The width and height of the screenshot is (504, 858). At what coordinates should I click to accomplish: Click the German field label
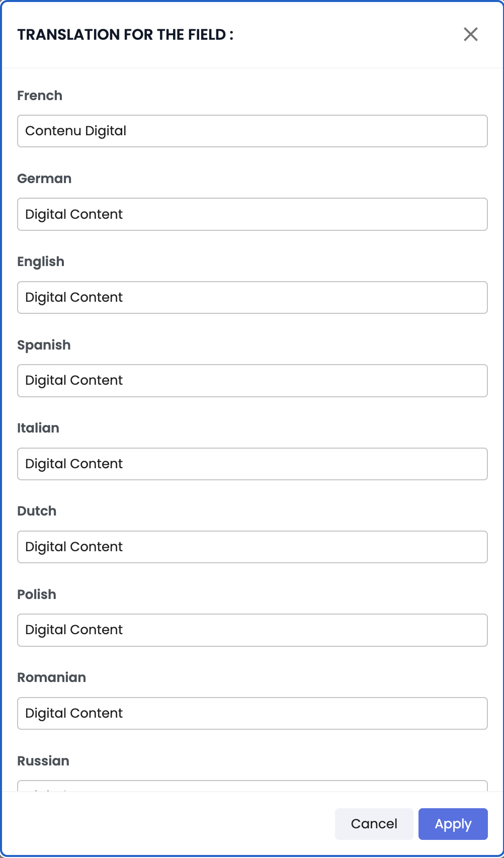(44, 179)
